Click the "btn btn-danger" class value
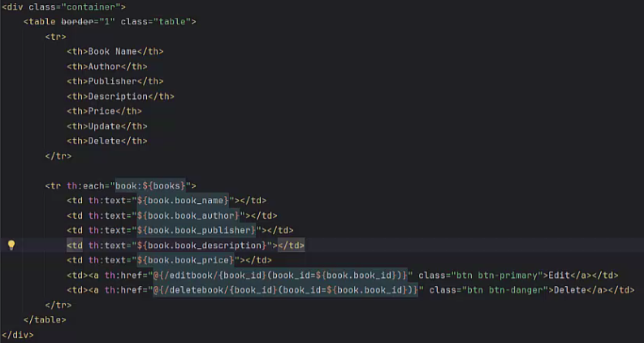This screenshot has width=644, height=343. tap(505, 290)
